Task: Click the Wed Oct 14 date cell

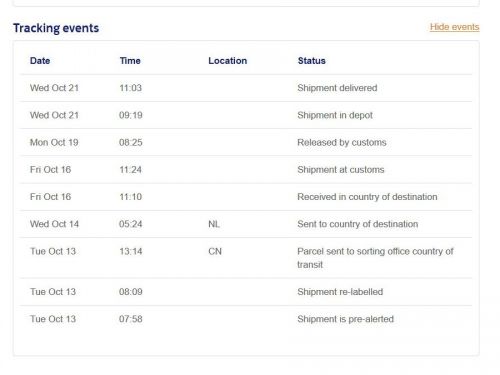Action: (54, 224)
